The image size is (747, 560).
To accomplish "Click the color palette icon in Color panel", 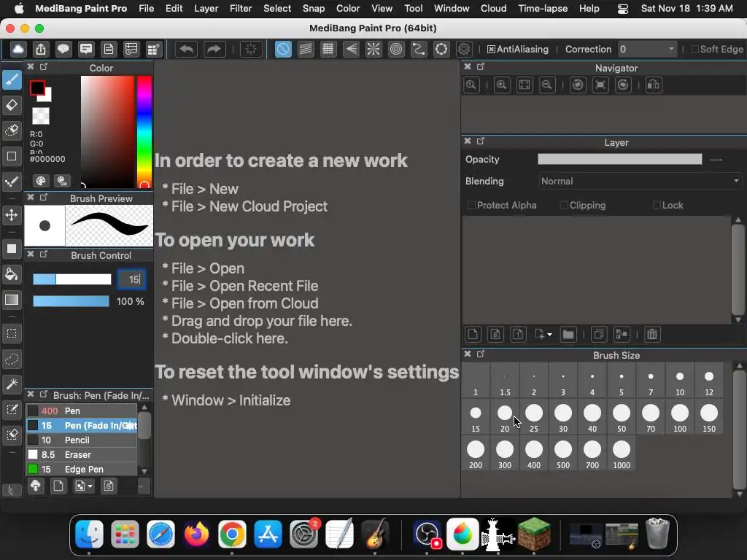I will [41, 181].
